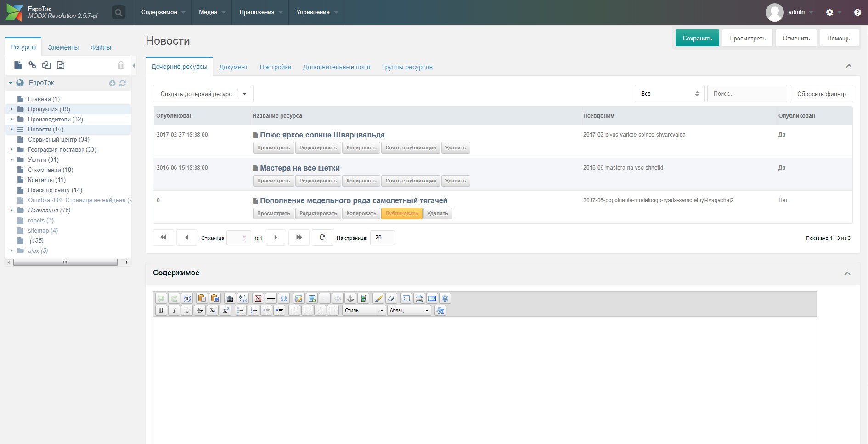868x444 pixels.
Task: Toggle Underline formatting
Action: click(187, 310)
